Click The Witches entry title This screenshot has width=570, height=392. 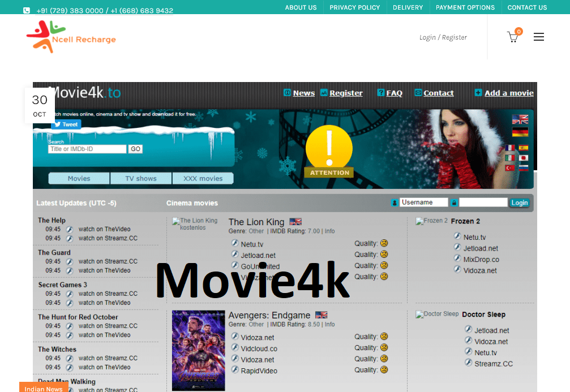pos(57,350)
